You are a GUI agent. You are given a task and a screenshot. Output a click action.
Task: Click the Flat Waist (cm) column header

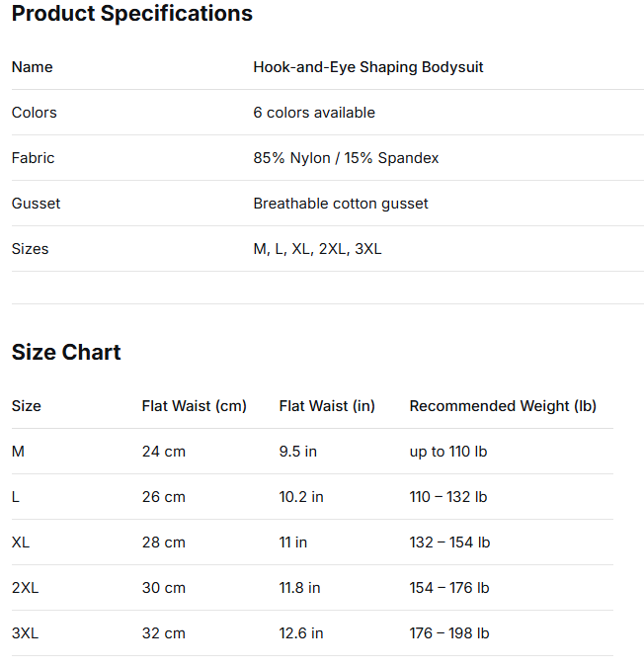pos(194,406)
